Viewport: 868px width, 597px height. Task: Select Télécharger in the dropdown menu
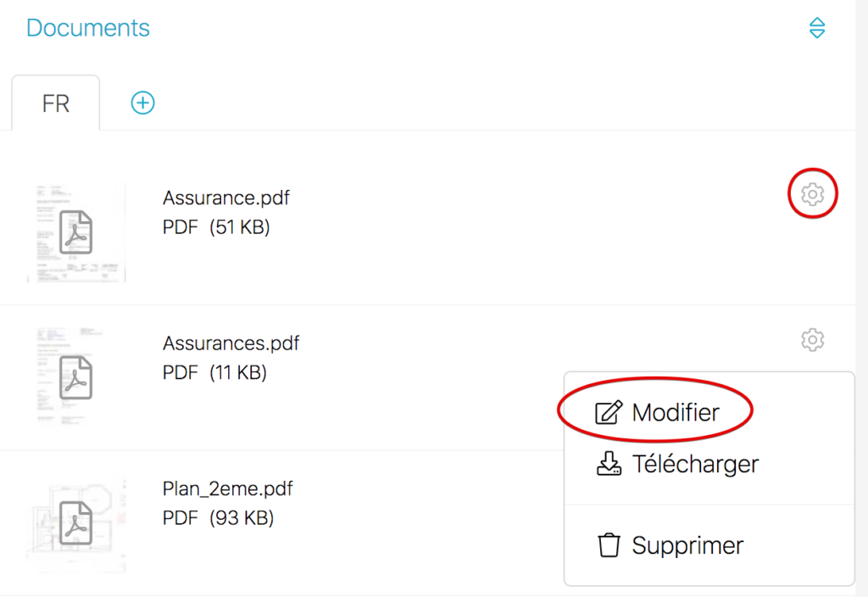pos(694,464)
